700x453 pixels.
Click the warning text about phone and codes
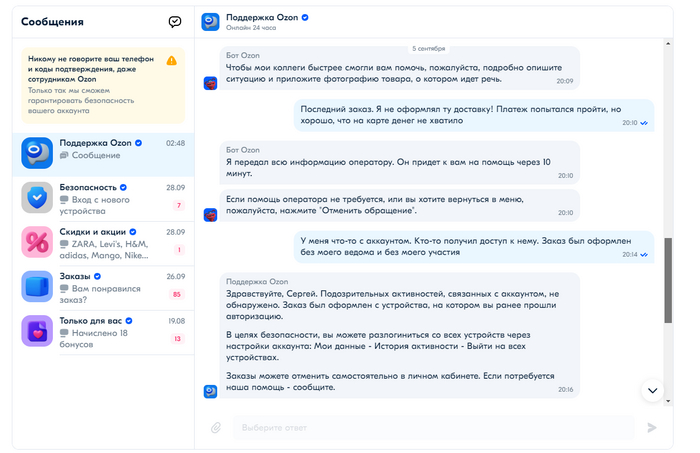91,69
